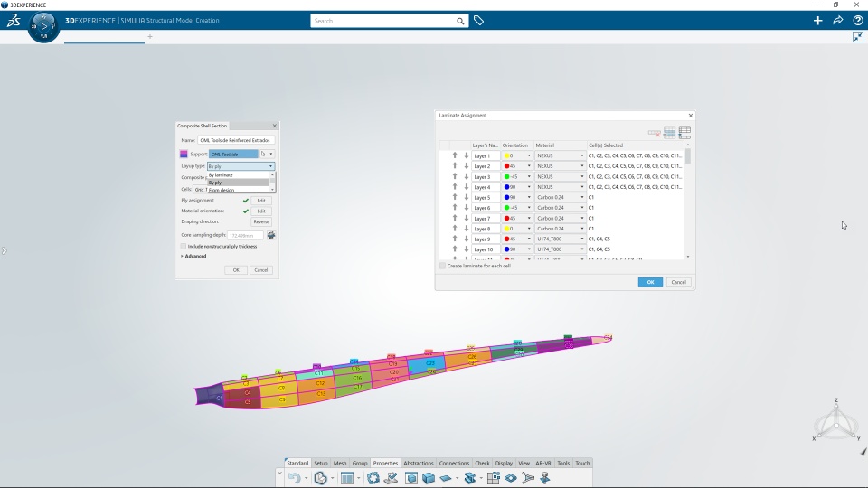Open the help question mark icon
Image resolution: width=868 pixels, height=488 pixels.
(858, 21)
